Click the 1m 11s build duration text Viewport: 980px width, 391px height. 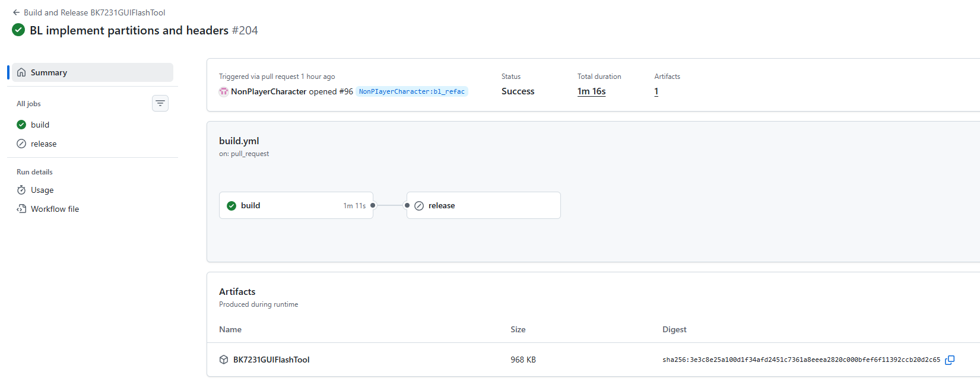tap(354, 206)
